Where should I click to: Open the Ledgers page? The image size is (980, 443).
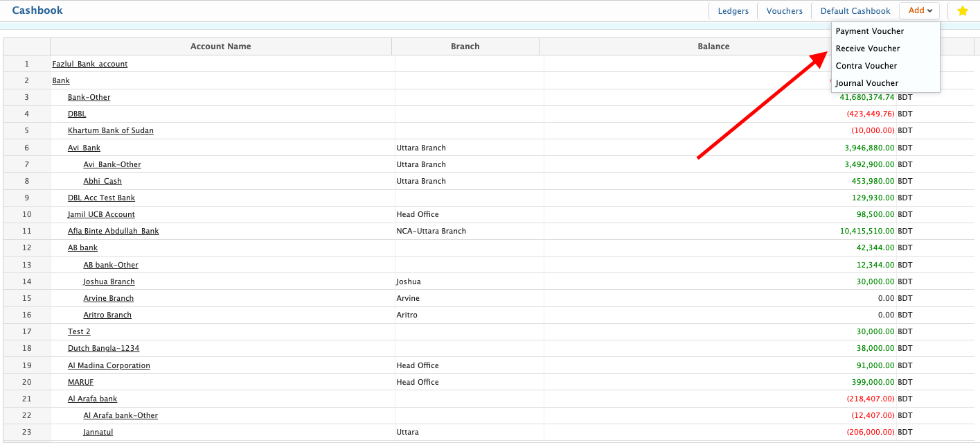(x=733, y=11)
